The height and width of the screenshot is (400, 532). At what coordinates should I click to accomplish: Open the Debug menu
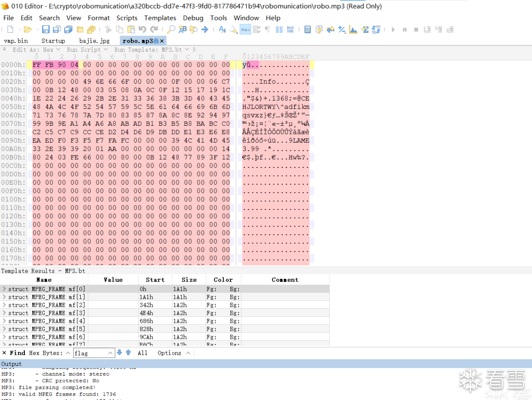(x=193, y=18)
